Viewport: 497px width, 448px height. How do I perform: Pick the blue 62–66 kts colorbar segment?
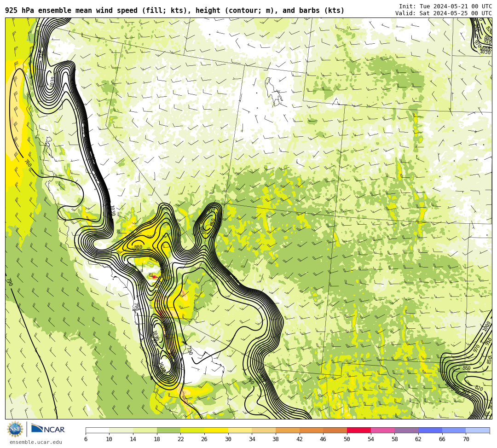point(430,430)
